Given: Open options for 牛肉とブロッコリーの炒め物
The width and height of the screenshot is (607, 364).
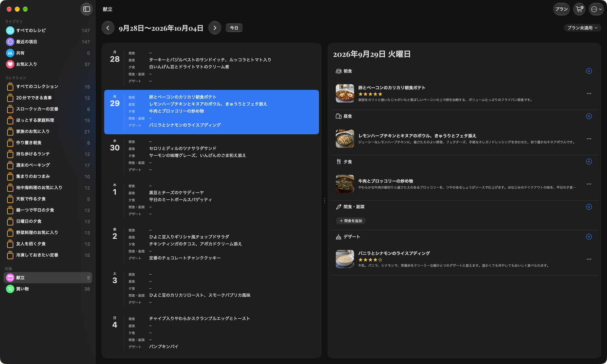Looking at the screenshot, I should pyautogui.click(x=589, y=184).
